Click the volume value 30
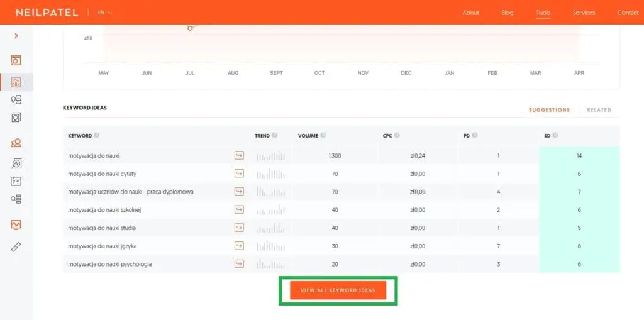The image size is (644, 320). tap(335, 246)
